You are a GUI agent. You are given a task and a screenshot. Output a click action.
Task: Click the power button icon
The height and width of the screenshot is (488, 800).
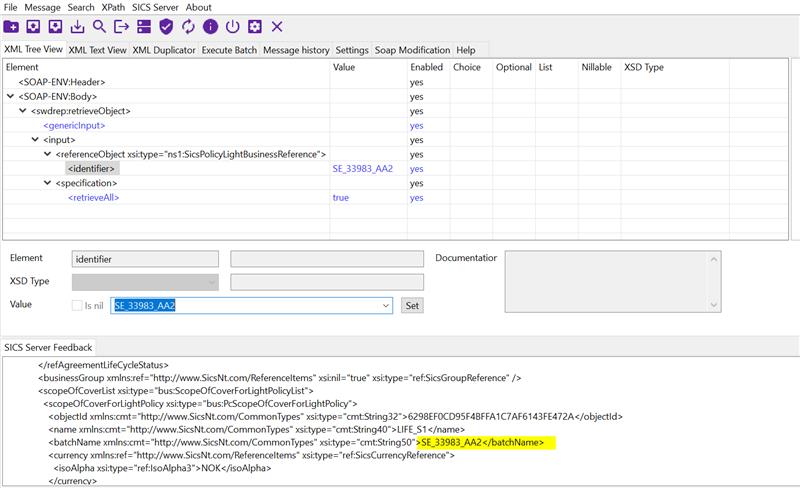pos(232,26)
